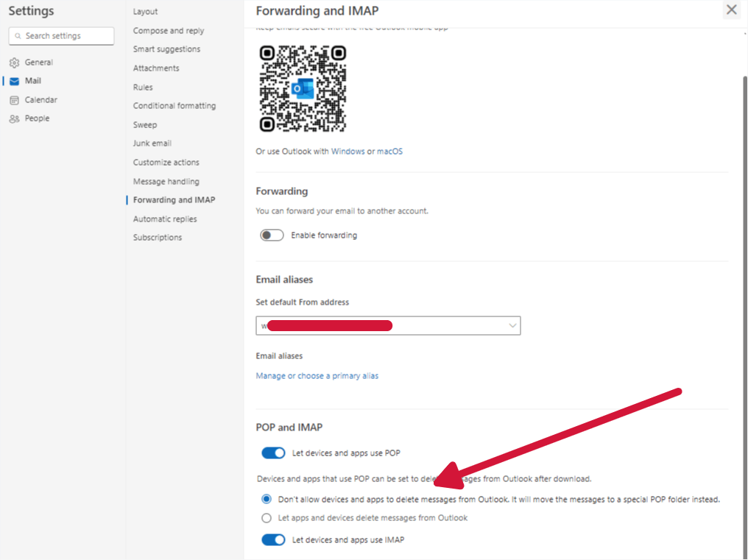Click the Calendar icon in sidebar

tap(14, 100)
